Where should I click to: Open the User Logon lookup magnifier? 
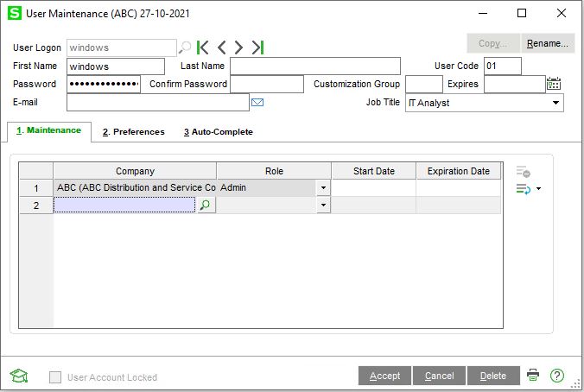(x=184, y=47)
